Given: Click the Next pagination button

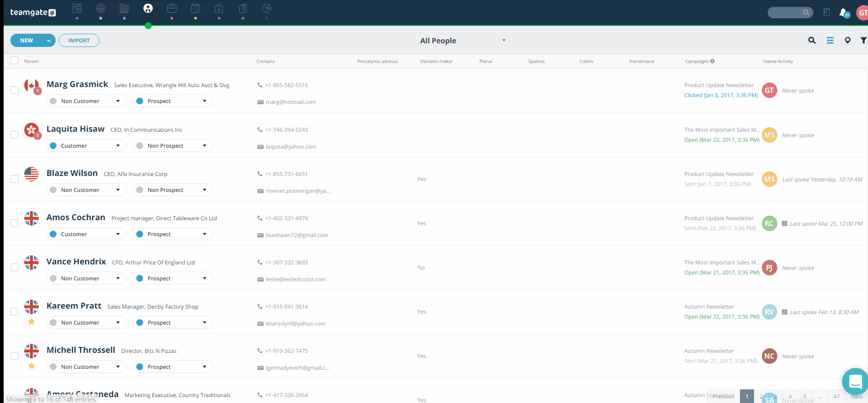Looking at the screenshot, I should [x=857, y=397].
